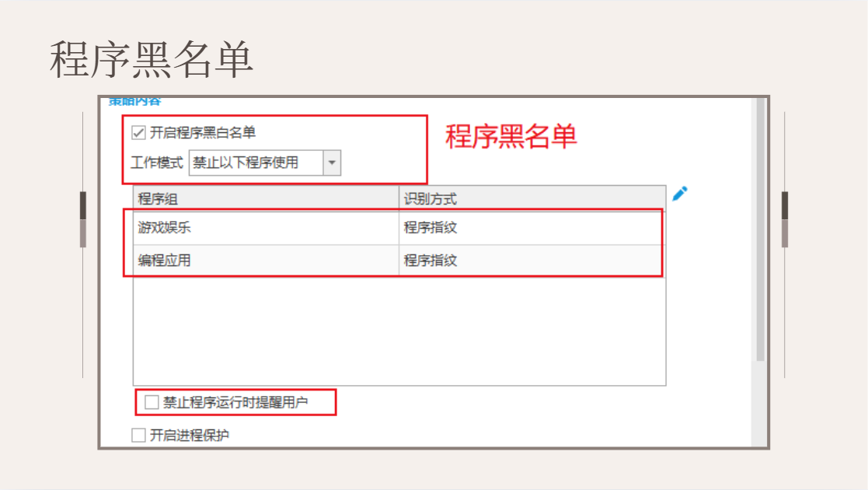Uncheck 开启程序黑白名单 checkbox

138,132
